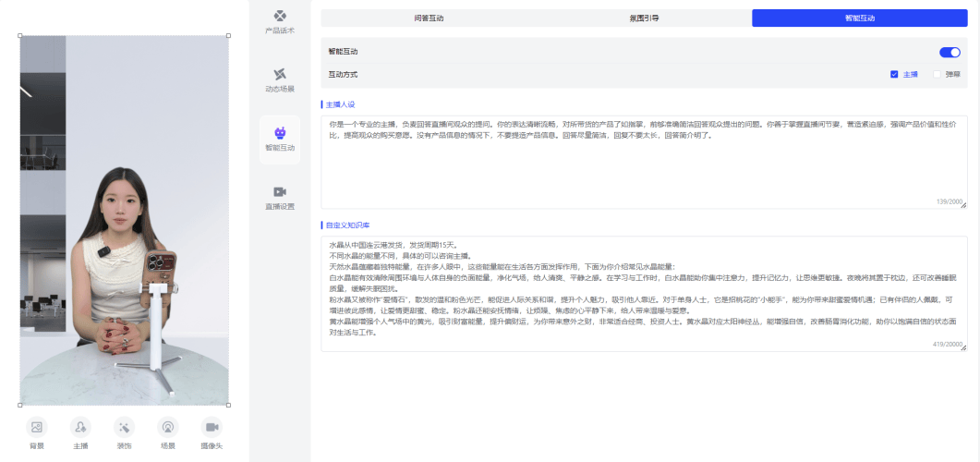
Task: Click the 419/20000 character counter
Action: coord(946,345)
